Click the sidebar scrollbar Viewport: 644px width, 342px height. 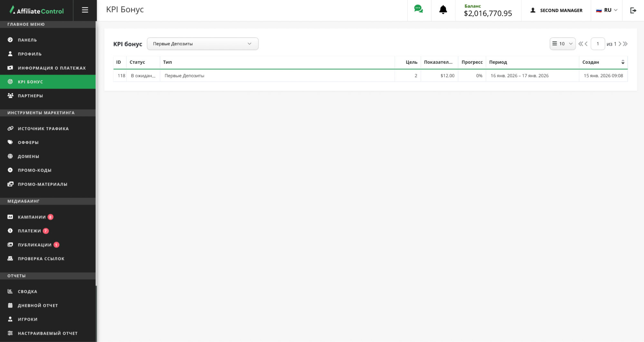tap(96, 161)
